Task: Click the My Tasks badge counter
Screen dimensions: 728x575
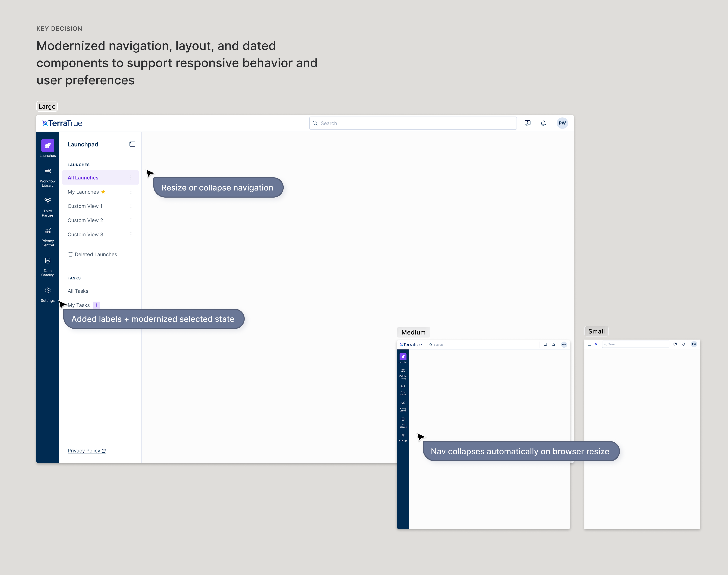Action: [x=96, y=305]
